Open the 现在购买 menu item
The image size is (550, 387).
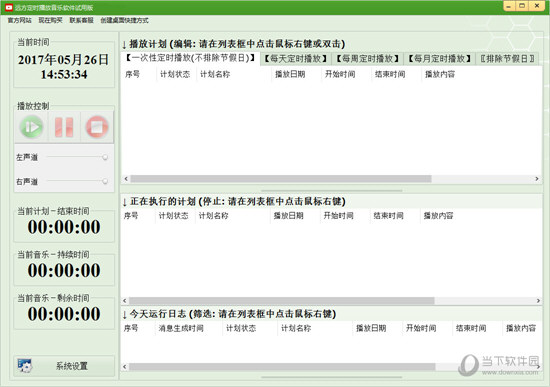[51, 20]
